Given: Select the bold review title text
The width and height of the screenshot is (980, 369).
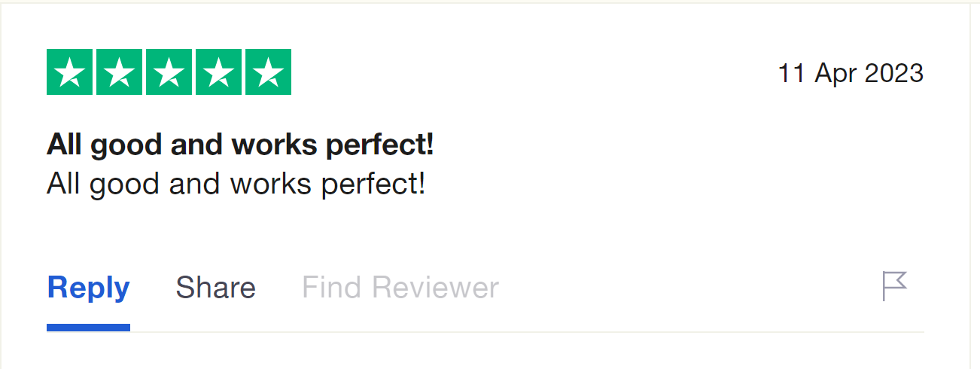Looking at the screenshot, I should click(x=240, y=145).
